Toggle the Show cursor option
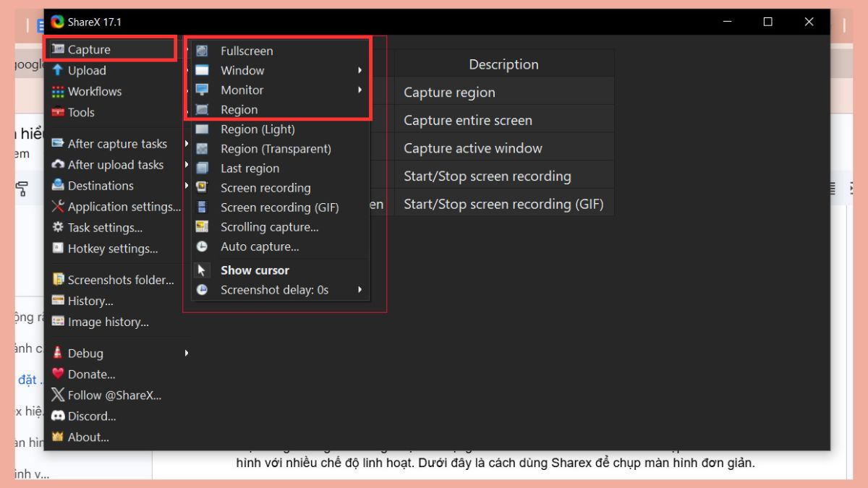The image size is (868, 488). (x=281, y=270)
